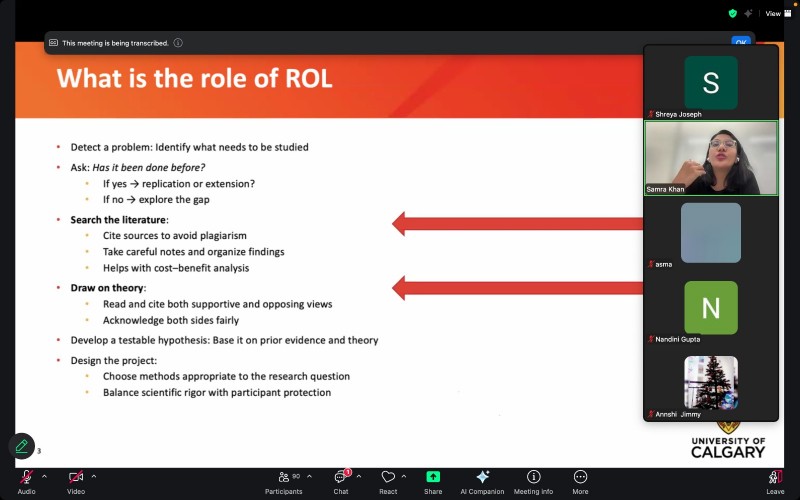Open the Participants panel
Screen dimensions: 800x500
pos(283,479)
